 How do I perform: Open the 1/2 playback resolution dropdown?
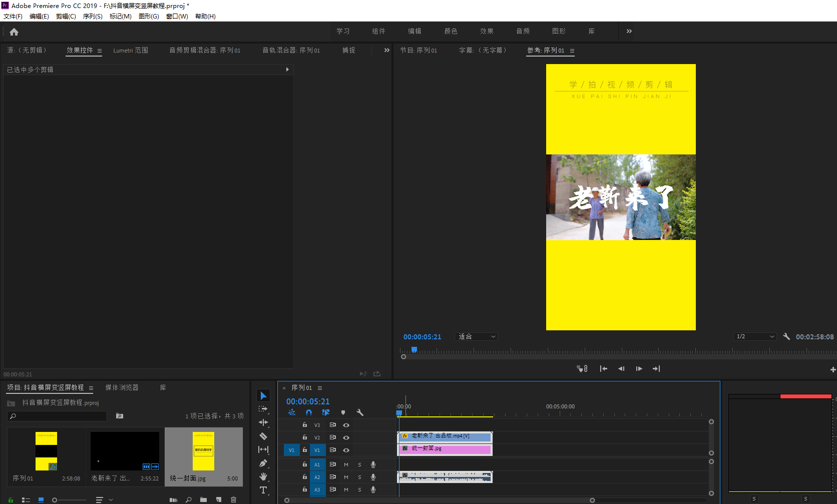(754, 336)
